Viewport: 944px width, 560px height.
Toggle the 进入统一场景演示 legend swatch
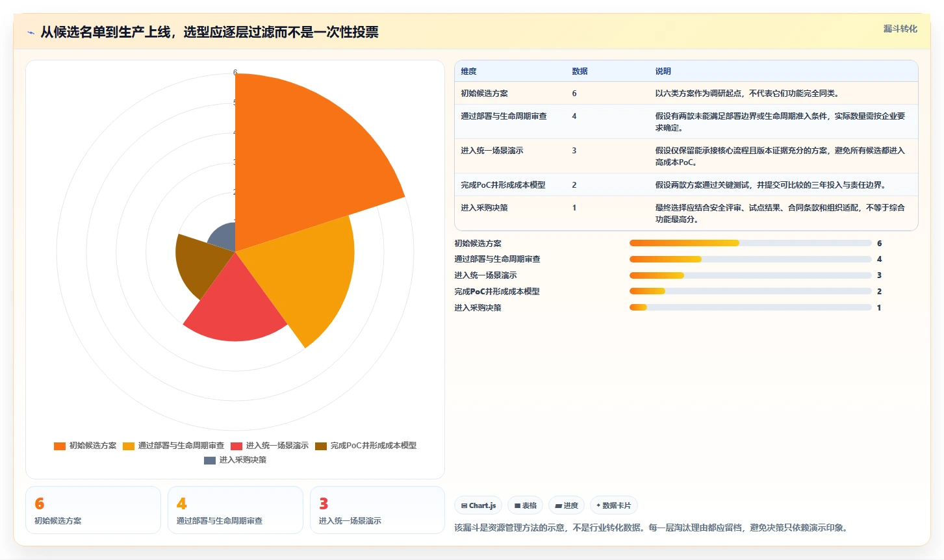[236, 446]
